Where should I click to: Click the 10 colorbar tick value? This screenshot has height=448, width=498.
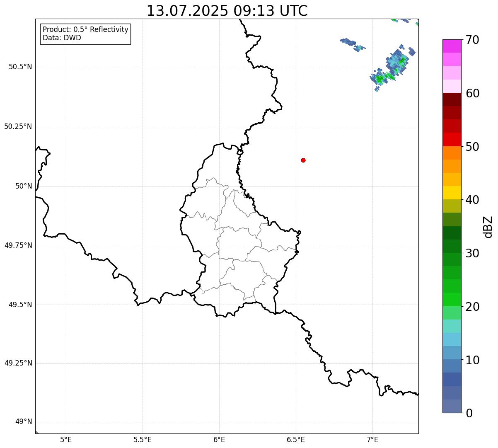(472, 361)
